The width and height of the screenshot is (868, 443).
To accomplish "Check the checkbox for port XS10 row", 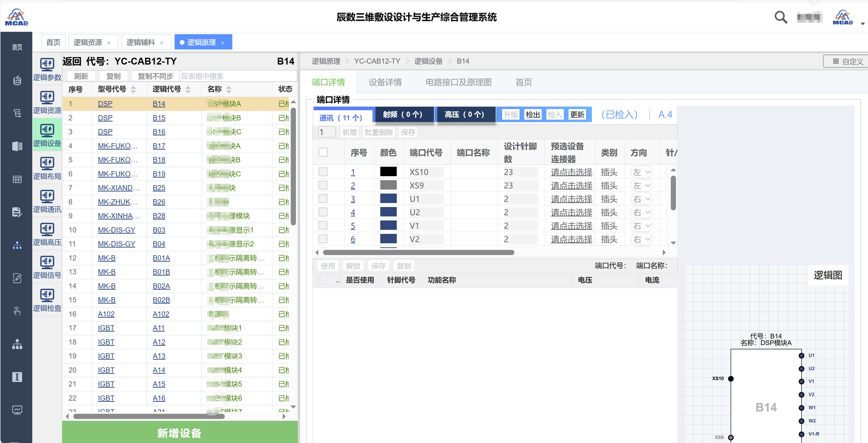I will coord(323,172).
